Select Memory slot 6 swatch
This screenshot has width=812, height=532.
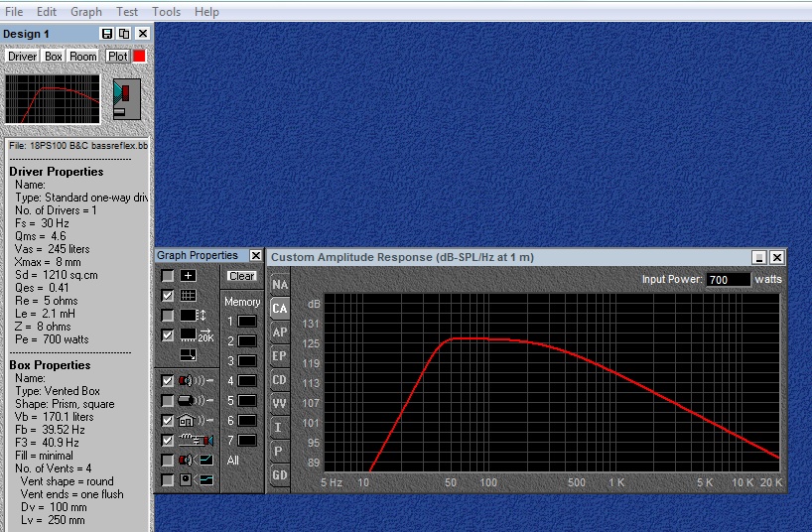247,420
